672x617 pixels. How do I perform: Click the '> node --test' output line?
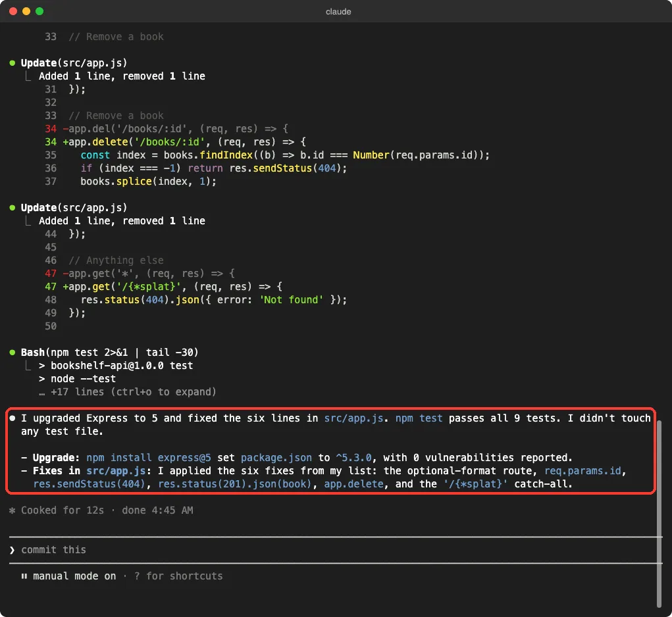click(77, 379)
